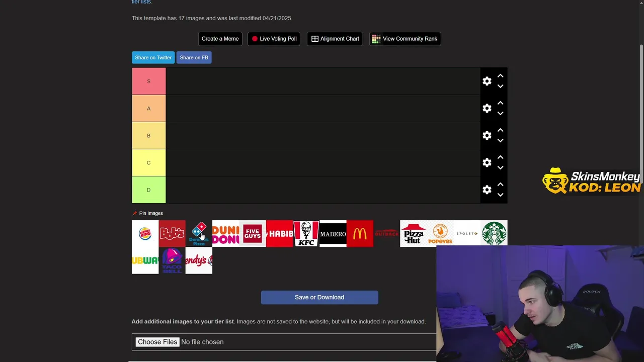The height and width of the screenshot is (362, 644).
Task: Open settings gear for C tier
Action: [487, 163]
